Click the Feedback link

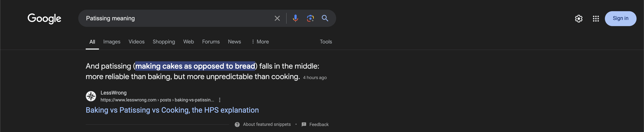pyautogui.click(x=319, y=125)
